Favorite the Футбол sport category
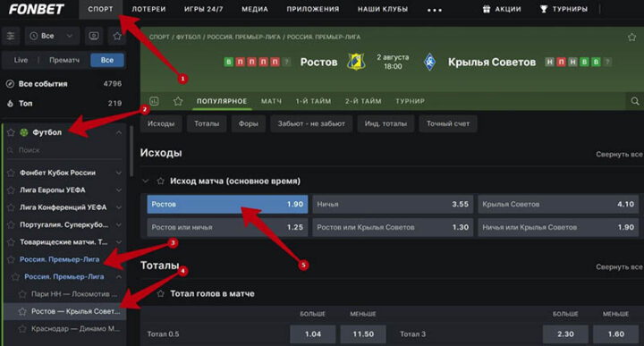Image resolution: width=644 pixels, height=346 pixels. coord(11,132)
